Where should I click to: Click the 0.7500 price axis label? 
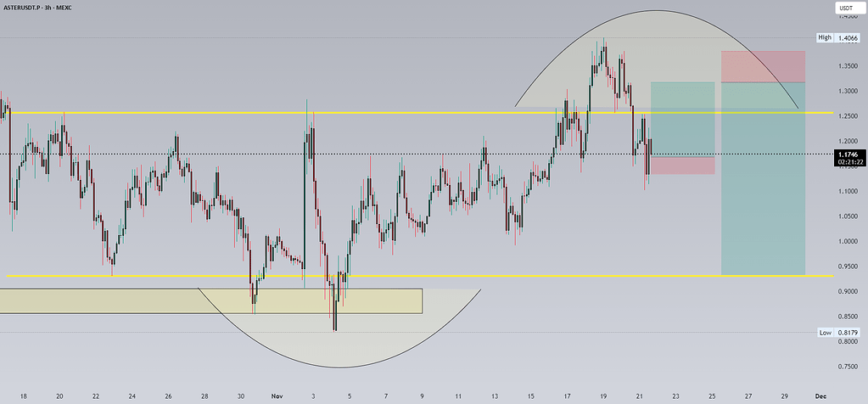(844, 367)
